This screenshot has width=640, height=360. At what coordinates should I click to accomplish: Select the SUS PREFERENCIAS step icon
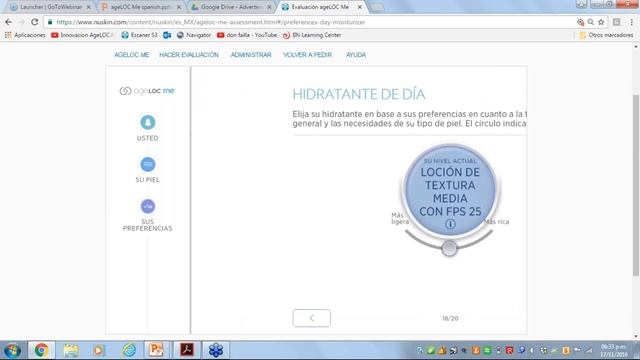pyautogui.click(x=148, y=206)
